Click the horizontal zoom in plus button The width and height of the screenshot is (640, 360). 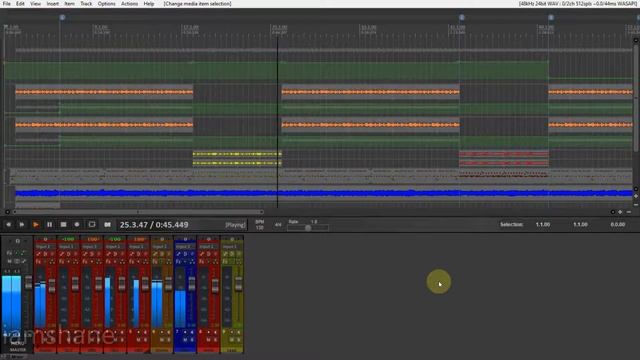[x=620, y=212]
